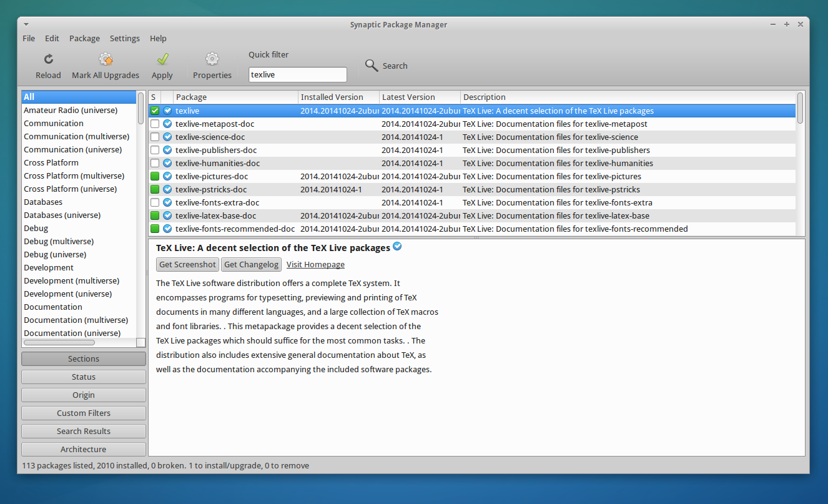Click supported icon in texlive-latex-base-doc row
The width and height of the screenshot is (828, 504).
coord(167,215)
